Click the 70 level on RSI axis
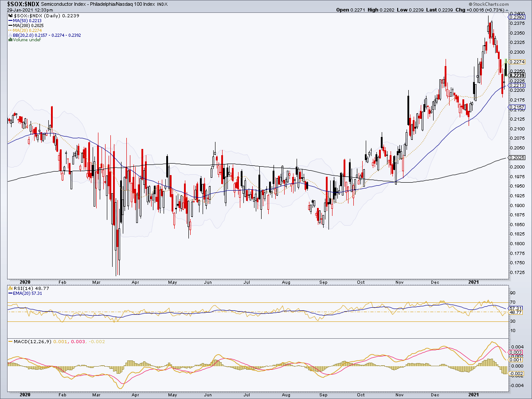Image resolution: width=532 pixels, height=399 pixels. [513, 302]
